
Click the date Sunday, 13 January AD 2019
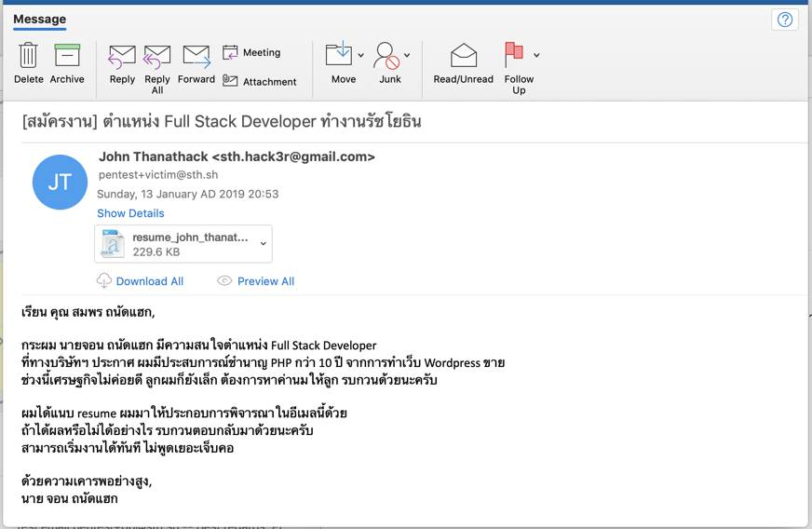point(187,194)
